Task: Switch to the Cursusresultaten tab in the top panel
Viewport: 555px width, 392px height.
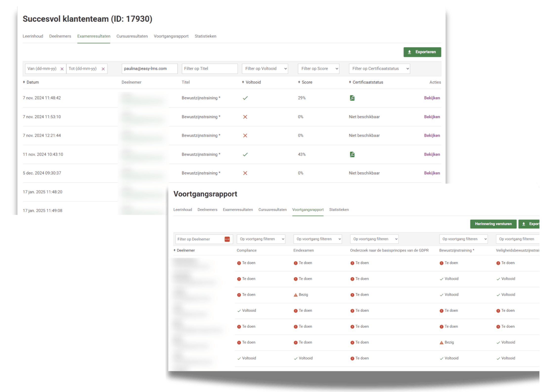Action: tap(132, 36)
